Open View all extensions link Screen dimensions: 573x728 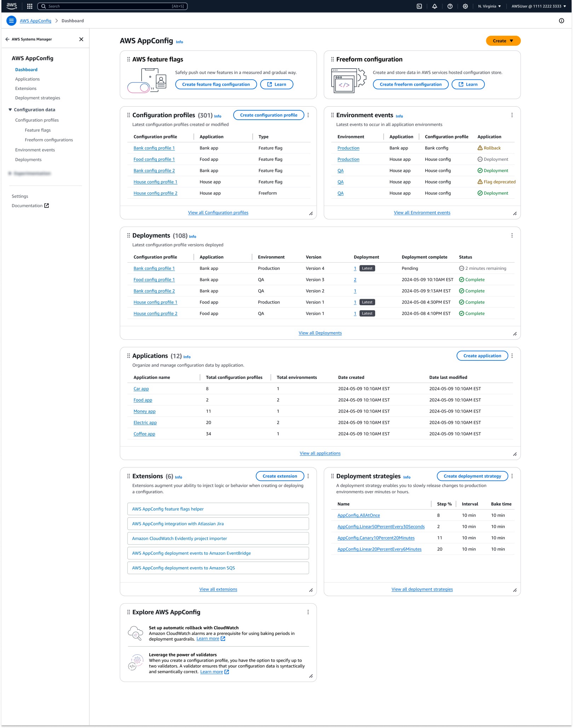(218, 590)
